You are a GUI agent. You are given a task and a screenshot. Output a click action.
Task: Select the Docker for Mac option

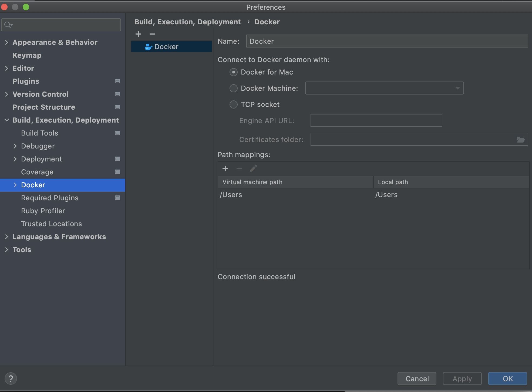click(234, 72)
